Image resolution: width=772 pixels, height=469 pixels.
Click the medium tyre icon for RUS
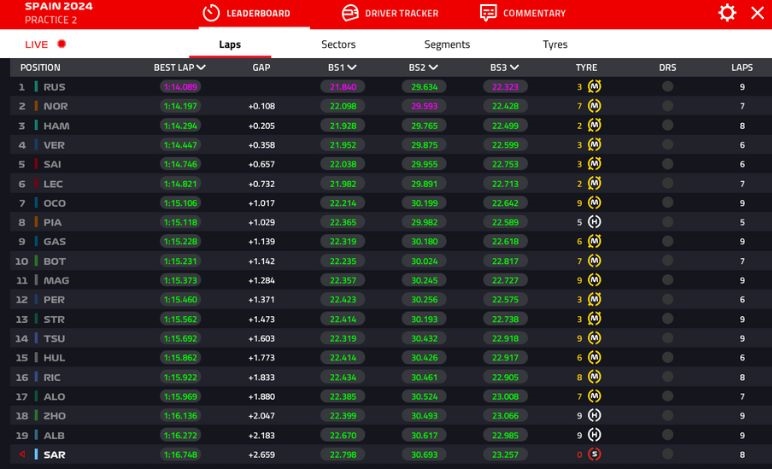coord(594,87)
